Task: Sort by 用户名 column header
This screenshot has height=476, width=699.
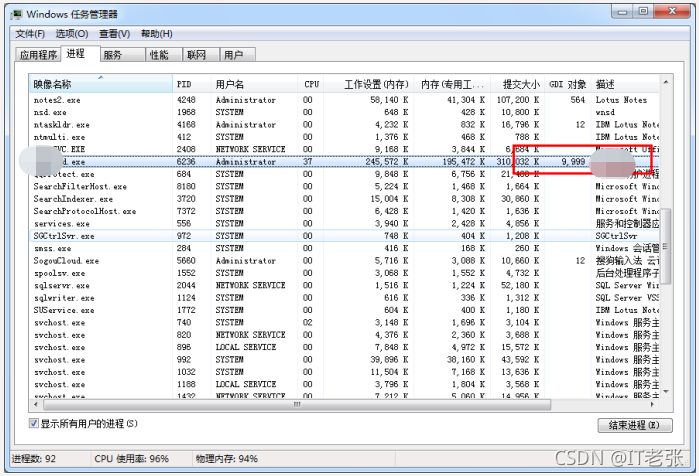Action: click(255, 84)
